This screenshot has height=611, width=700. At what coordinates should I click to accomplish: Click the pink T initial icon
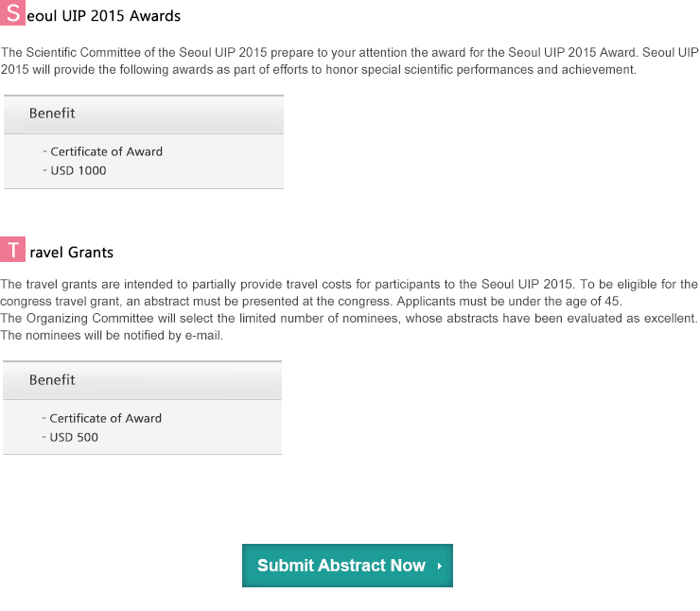(x=12, y=249)
